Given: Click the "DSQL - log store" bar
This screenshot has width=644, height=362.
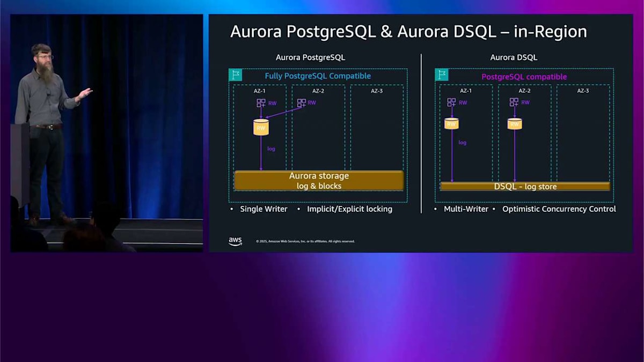Looking at the screenshot, I should 525,187.
